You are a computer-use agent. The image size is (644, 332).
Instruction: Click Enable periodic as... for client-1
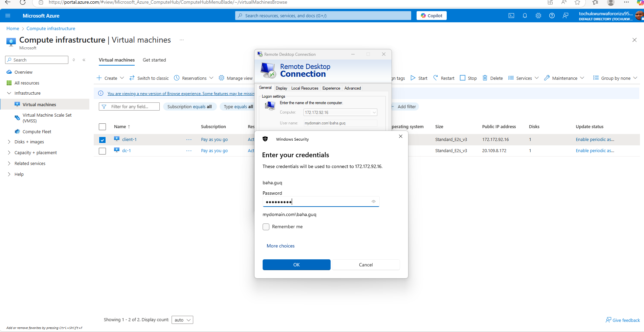pyautogui.click(x=595, y=139)
